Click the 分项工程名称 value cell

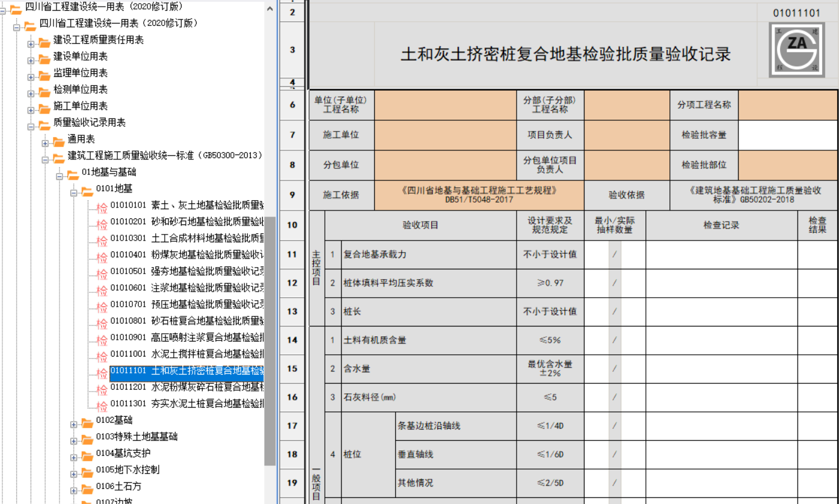[788, 105]
